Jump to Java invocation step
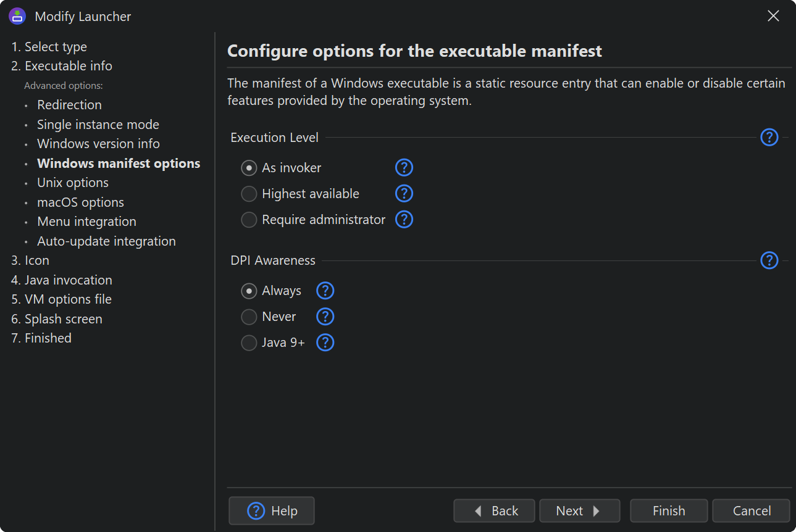Image resolution: width=796 pixels, height=532 pixels. 61,280
